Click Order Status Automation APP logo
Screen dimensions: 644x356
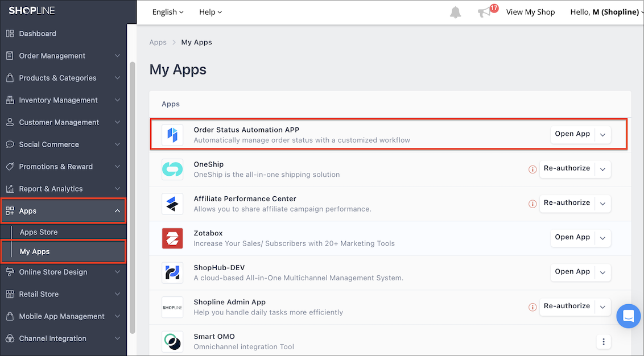click(x=172, y=135)
